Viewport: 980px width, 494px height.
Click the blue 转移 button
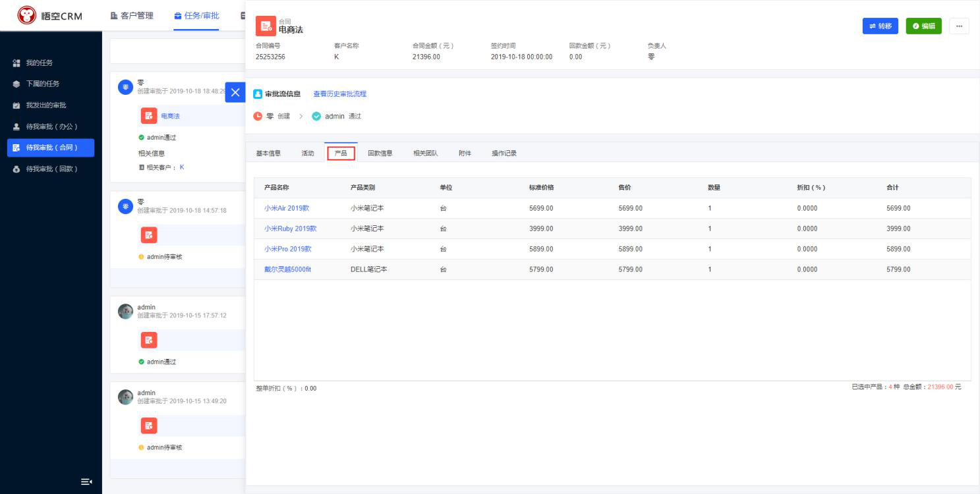click(880, 26)
